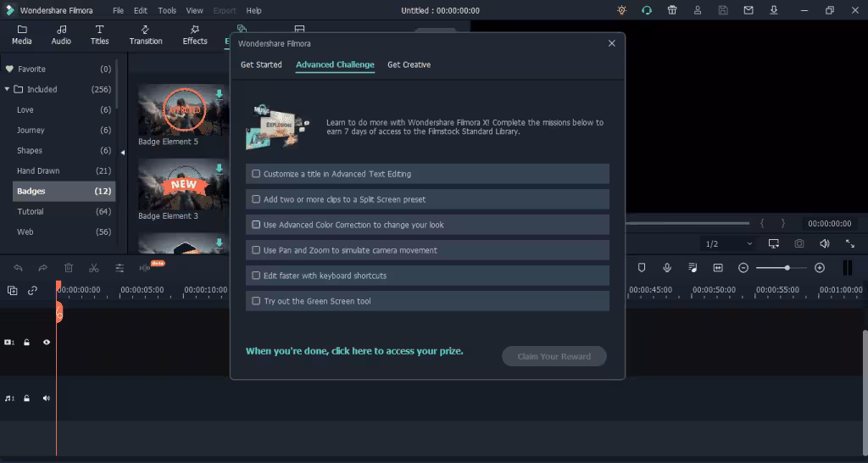Click the snapshot camera icon
Screen dimensions: 868x463
pos(799,243)
